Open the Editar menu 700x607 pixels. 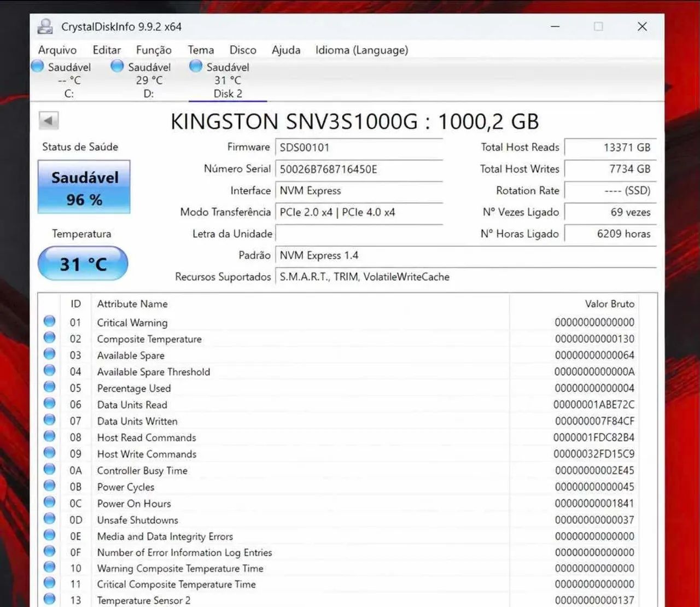pos(107,50)
